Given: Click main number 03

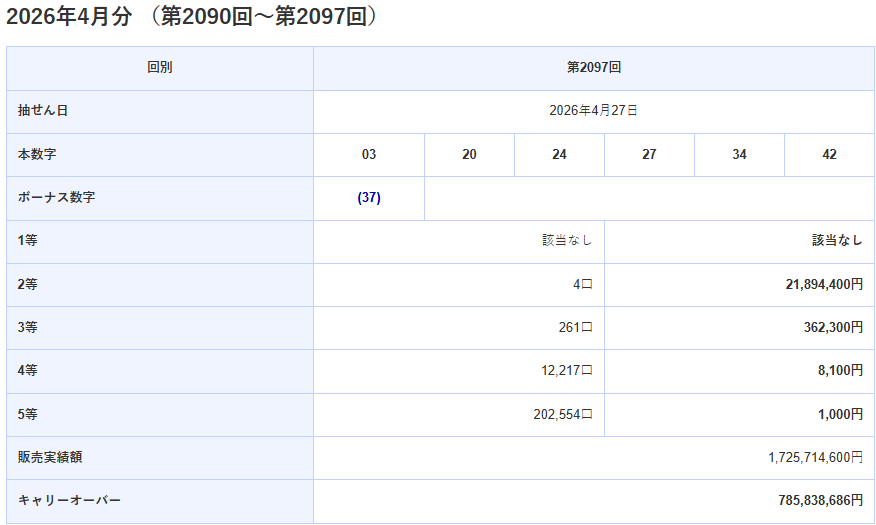Looking at the screenshot, I should click(x=369, y=155).
